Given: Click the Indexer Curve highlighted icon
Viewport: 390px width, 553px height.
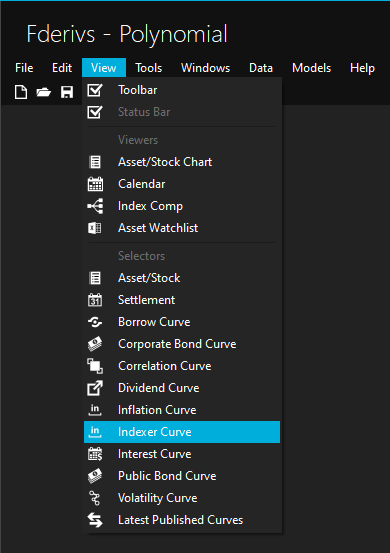Looking at the screenshot, I should 95,432.
